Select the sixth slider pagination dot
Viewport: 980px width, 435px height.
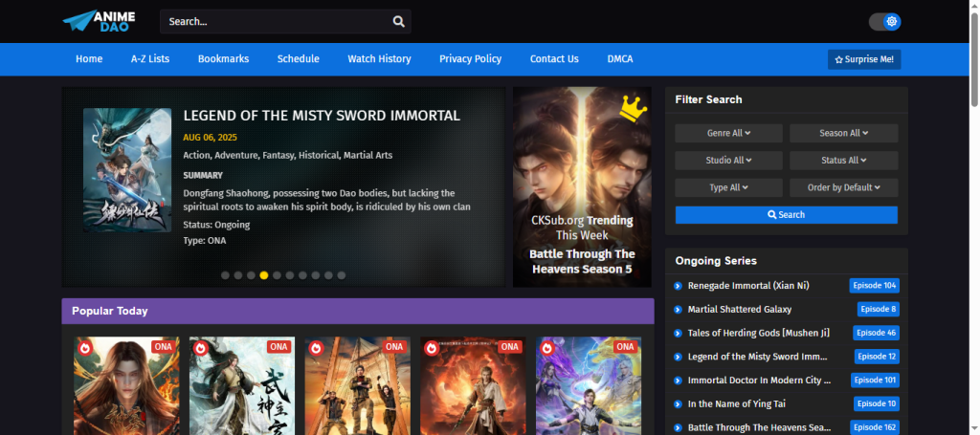(x=290, y=275)
